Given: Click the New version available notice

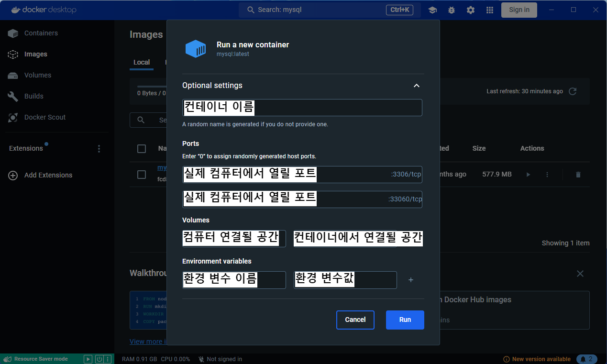Looking at the screenshot, I should tap(537, 359).
